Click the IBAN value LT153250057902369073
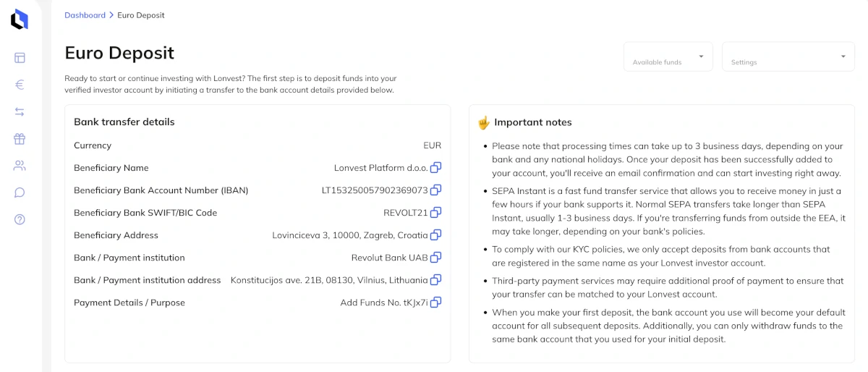The height and width of the screenshot is (372, 868). 375,190
